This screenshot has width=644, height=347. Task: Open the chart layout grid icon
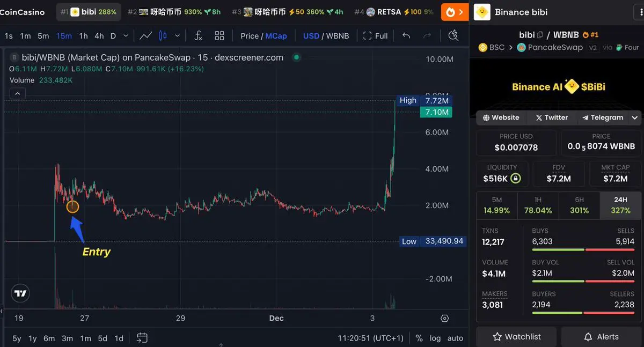click(x=219, y=36)
